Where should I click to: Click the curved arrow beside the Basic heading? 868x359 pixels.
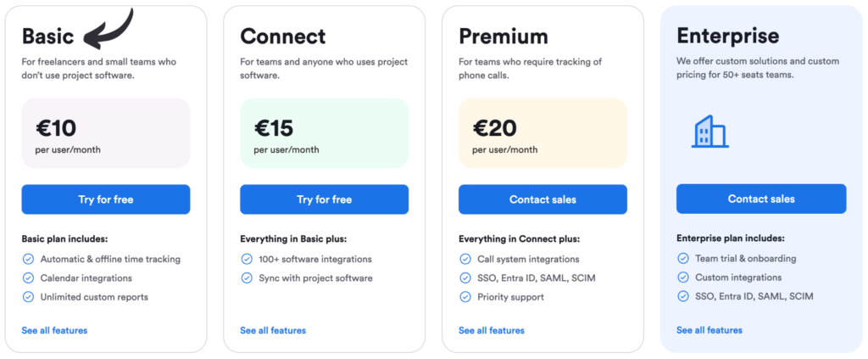coord(108,28)
